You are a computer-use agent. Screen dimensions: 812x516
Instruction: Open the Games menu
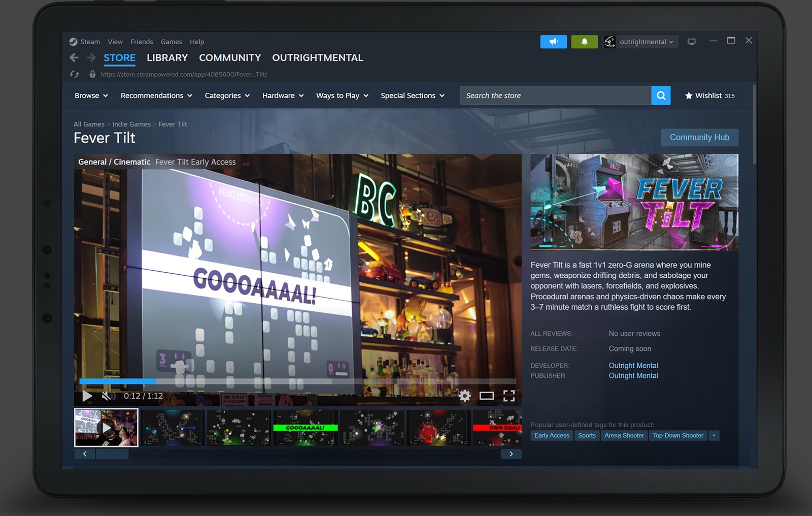pos(172,42)
